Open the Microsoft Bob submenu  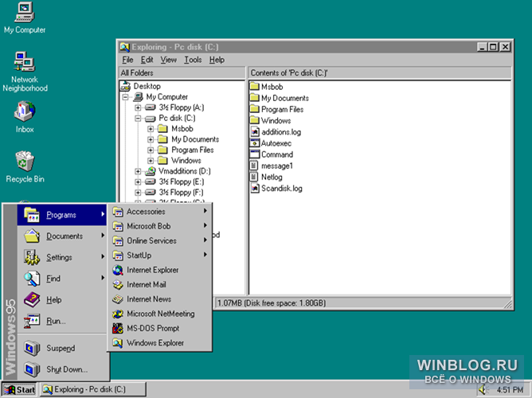pos(160,226)
